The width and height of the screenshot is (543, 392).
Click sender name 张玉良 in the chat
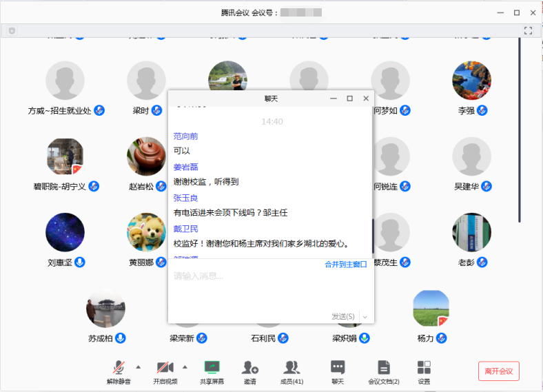(x=185, y=198)
